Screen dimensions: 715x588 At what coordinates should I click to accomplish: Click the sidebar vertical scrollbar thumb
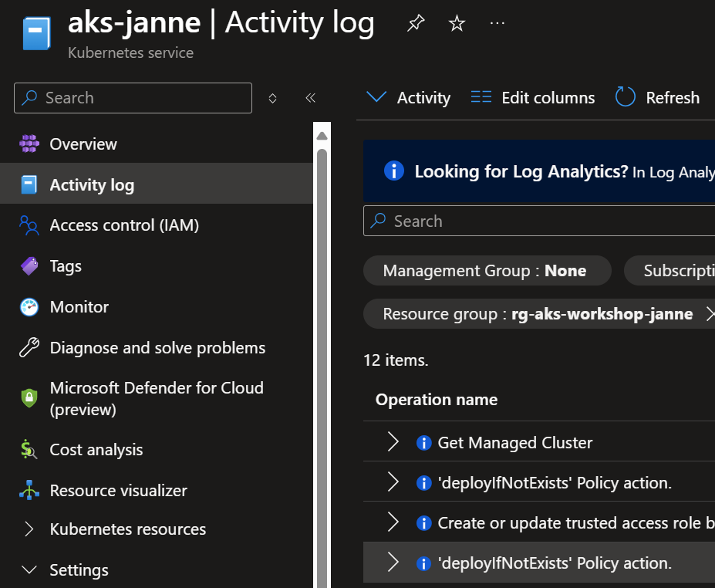322,369
